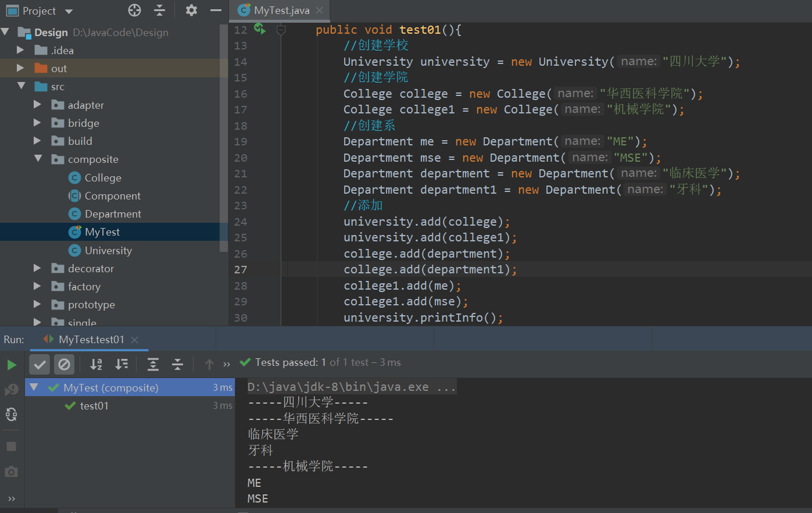Click the //创建学校 comment in editor
Image resolution: width=812 pixels, height=513 pixels.
click(376, 45)
